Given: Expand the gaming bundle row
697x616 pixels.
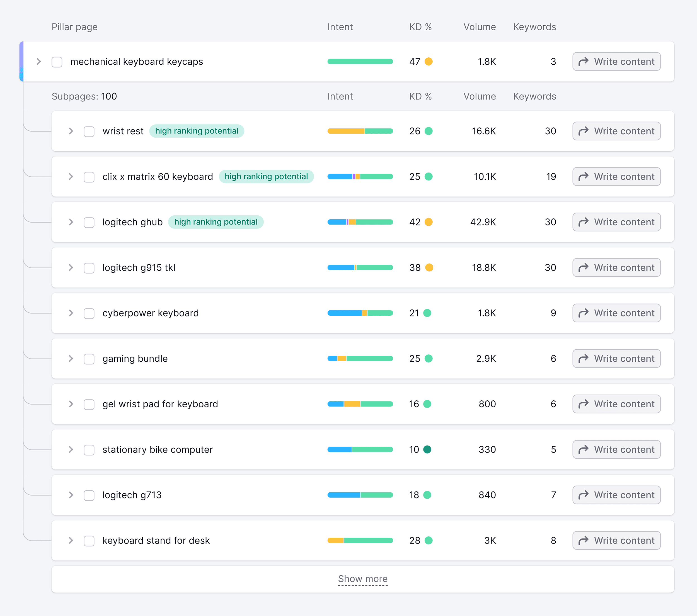Looking at the screenshot, I should [x=71, y=358].
